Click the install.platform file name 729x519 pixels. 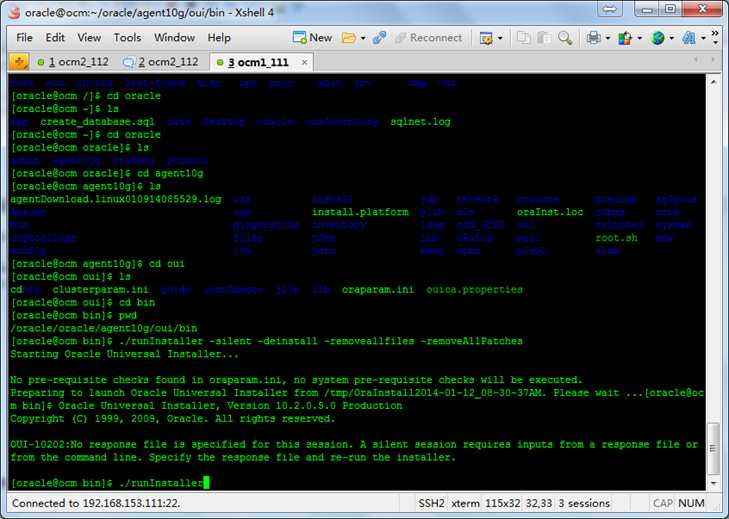coord(360,212)
